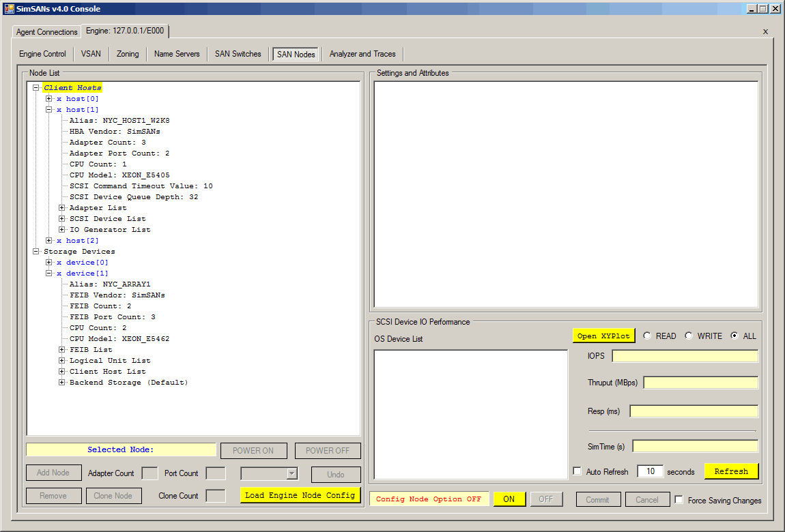The image size is (785, 532).
Task: Expand Backend Storage (Default) node
Action: tap(62, 383)
